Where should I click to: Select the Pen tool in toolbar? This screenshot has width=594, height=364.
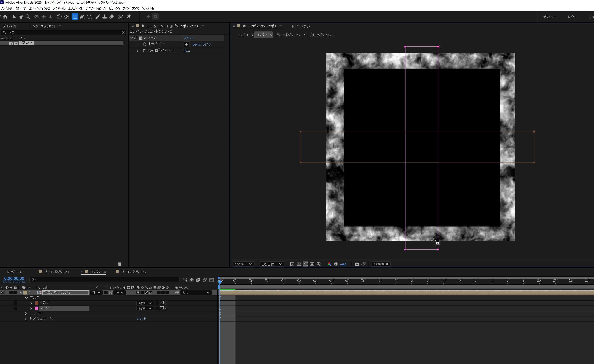(82, 17)
